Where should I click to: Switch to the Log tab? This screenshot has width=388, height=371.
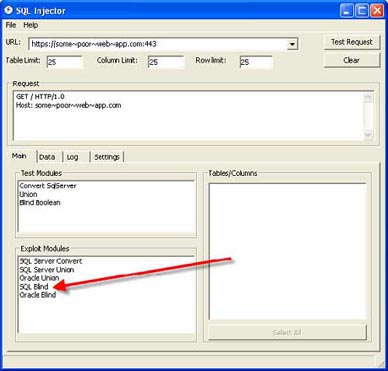click(76, 157)
